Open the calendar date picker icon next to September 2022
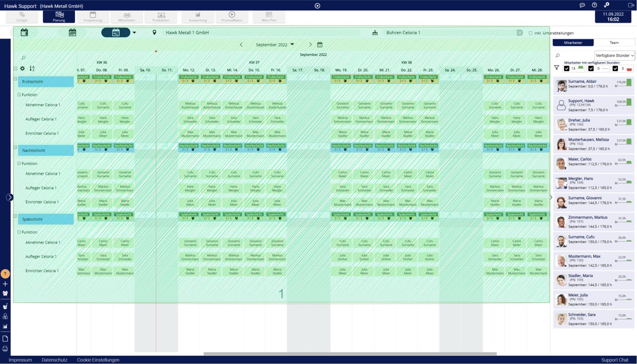637x364 pixels. (x=319, y=45)
